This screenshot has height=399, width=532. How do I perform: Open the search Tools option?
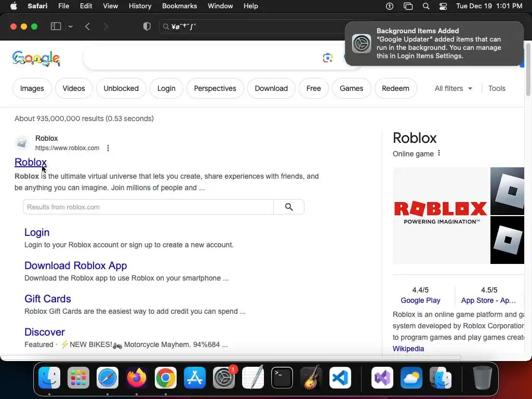[497, 88]
